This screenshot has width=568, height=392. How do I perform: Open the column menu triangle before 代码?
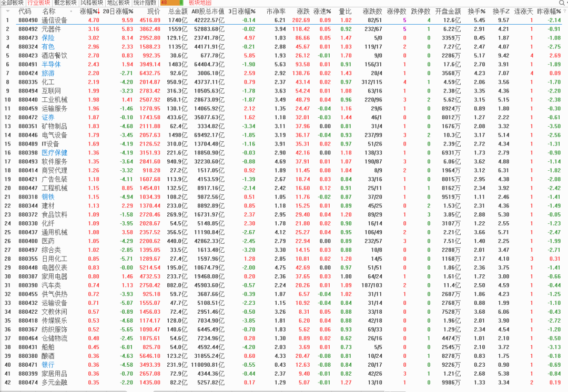(x=7, y=11)
